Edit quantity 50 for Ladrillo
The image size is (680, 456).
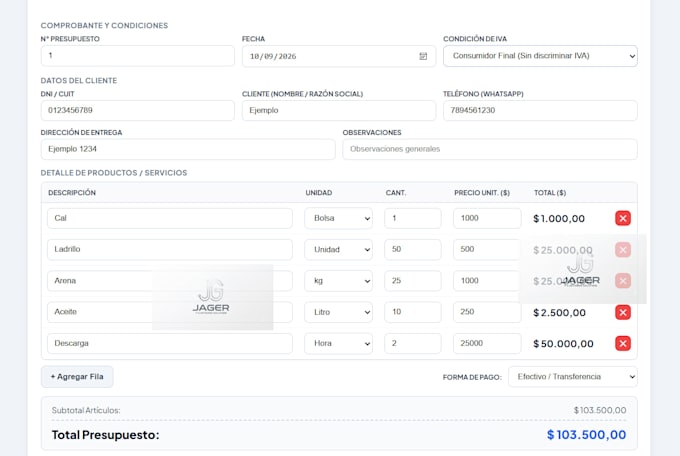pyautogui.click(x=412, y=249)
